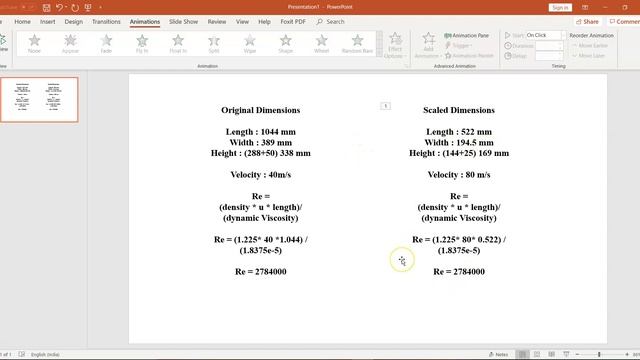Click the Add Animation button
640x360 pixels.
click(428, 45)
